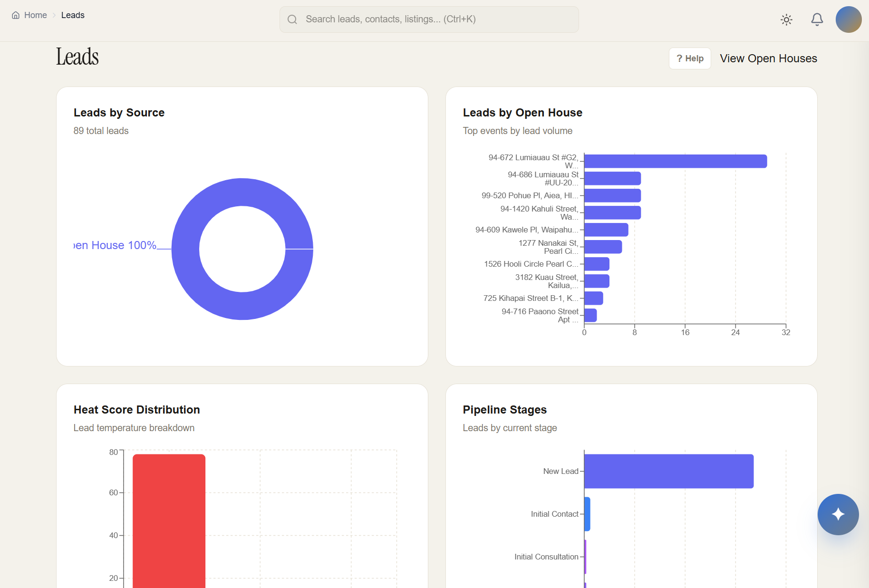Click the Leads by Open House heading
The height and width of the screenshot is (588, 869).
522,113
